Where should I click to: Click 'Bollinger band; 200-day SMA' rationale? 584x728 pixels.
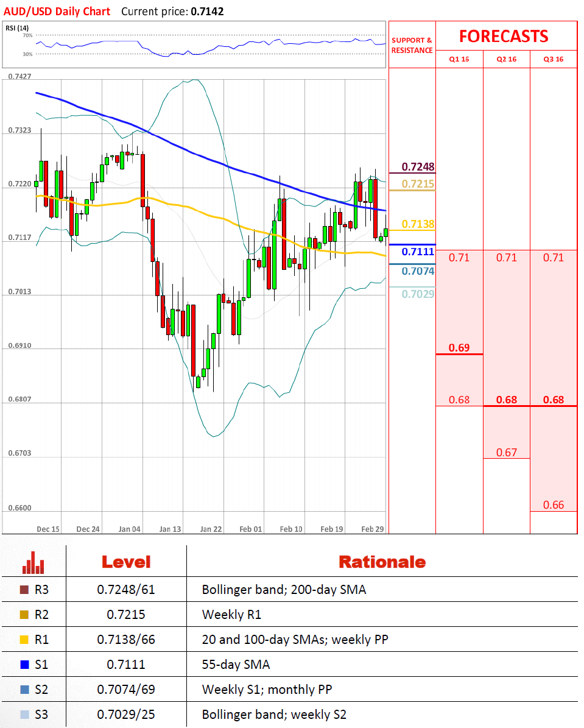pos(284,590)
